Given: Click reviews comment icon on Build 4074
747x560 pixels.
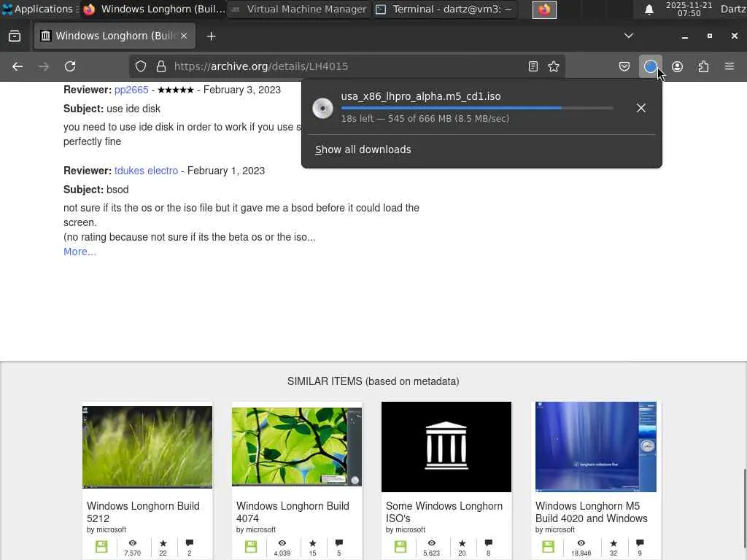Looking at the screenshot, I should point(338,542).
